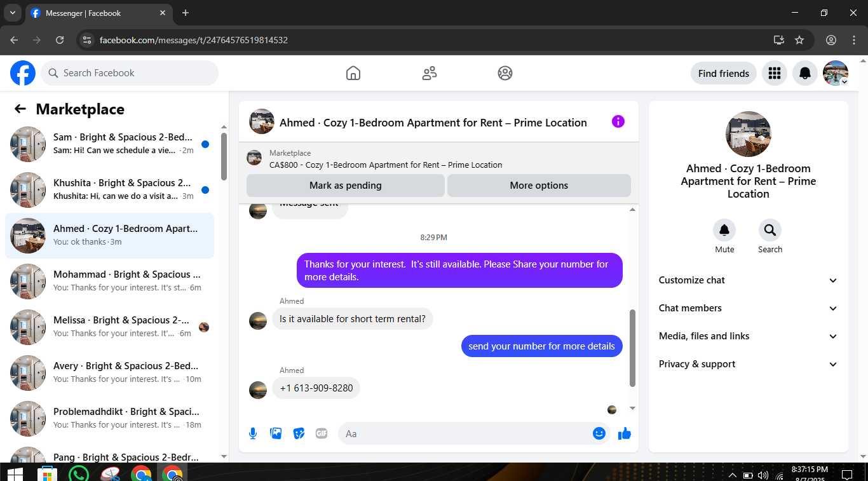Expand Customize chat section

(x=749, y=280)
